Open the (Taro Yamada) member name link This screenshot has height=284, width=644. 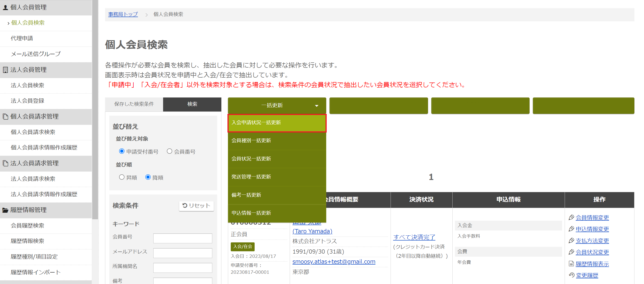(312, 231)
